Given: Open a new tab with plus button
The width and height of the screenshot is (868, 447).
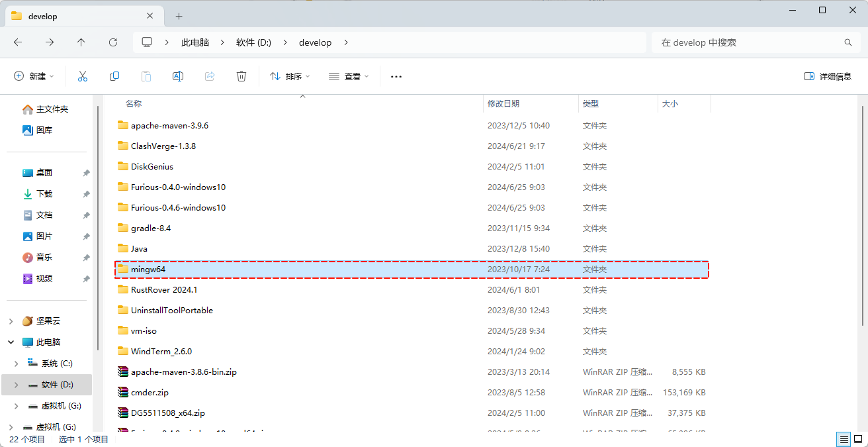Looking at the screenshot, I should coord(179,16).
